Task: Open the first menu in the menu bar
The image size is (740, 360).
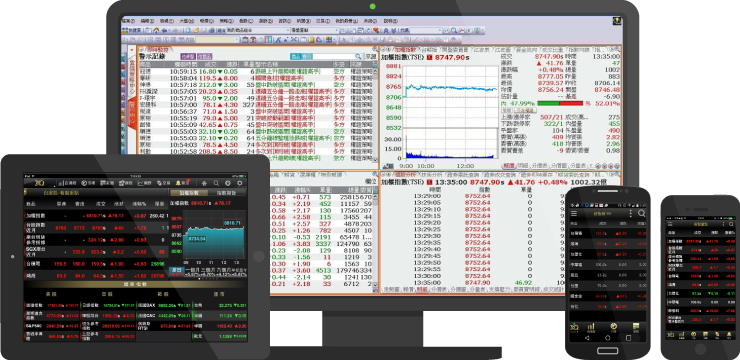Action: [128, 21]
